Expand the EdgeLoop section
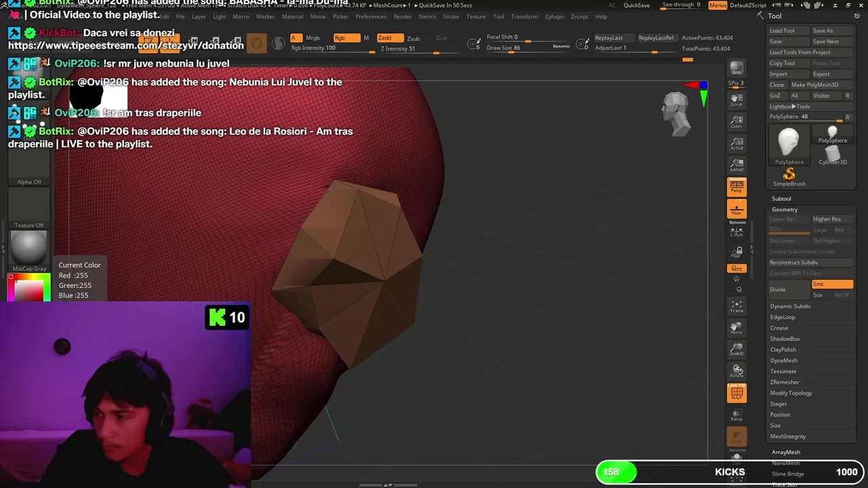This screenshot has height=488, width=868. (783, 317)
